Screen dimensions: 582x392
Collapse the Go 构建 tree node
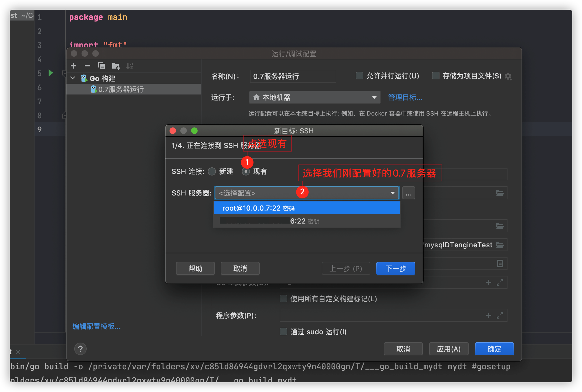click(x=73, y=78)
